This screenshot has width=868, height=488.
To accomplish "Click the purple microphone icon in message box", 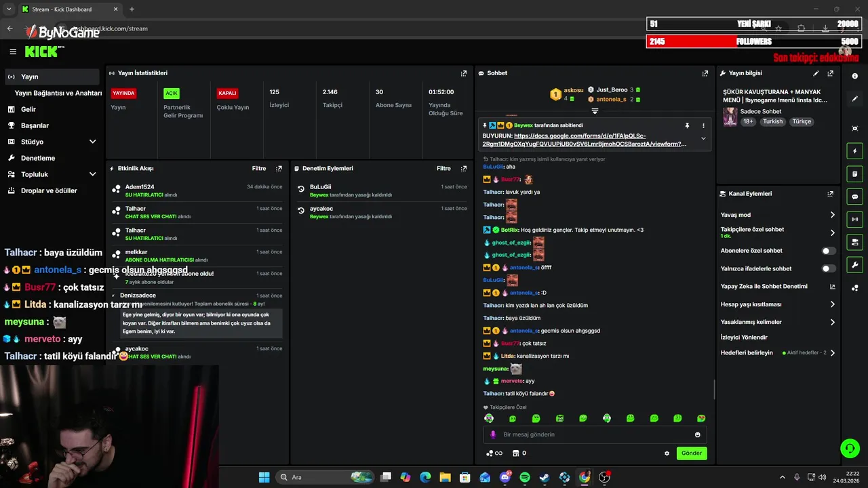I will tap(493, 434).
